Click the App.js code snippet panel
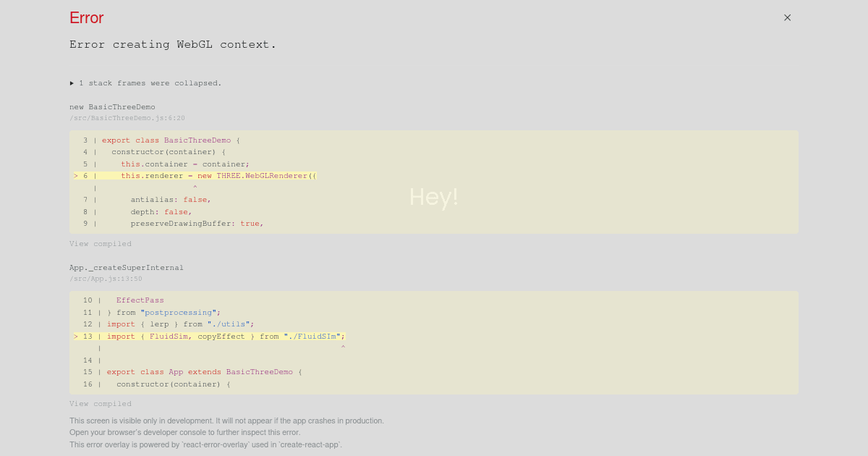 tap(434, 343)
